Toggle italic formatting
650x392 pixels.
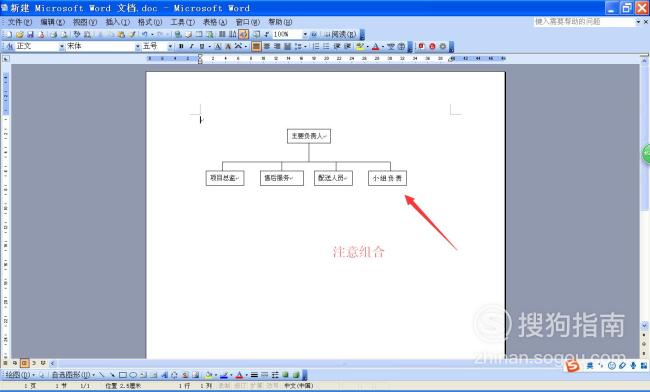[191, 46]
